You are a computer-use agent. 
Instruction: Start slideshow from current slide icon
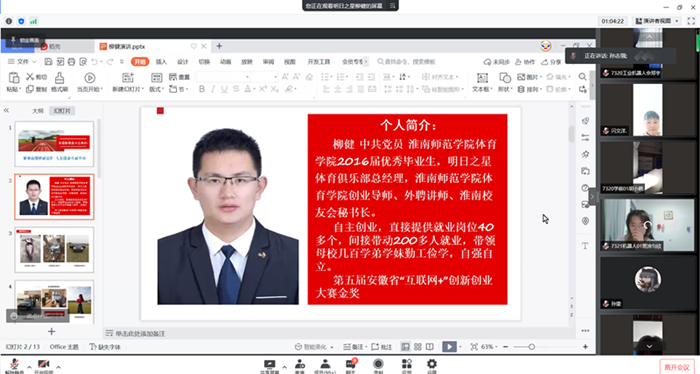[90, 78]
